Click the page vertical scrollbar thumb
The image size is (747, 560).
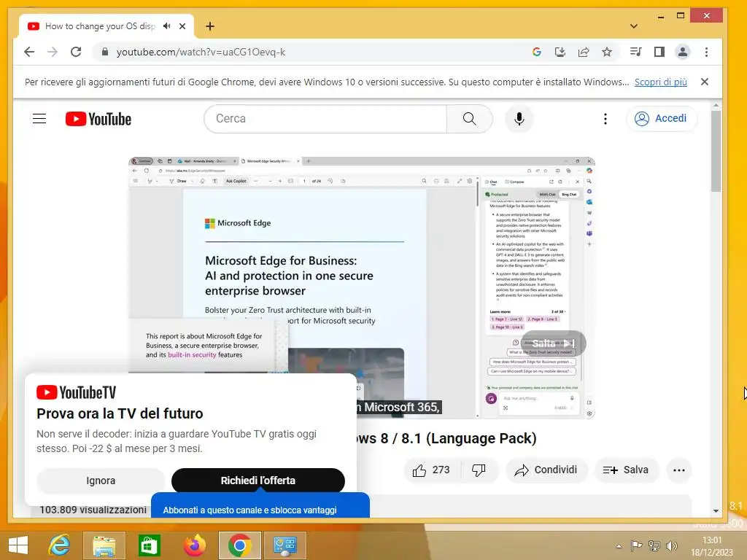coord(716,150)
